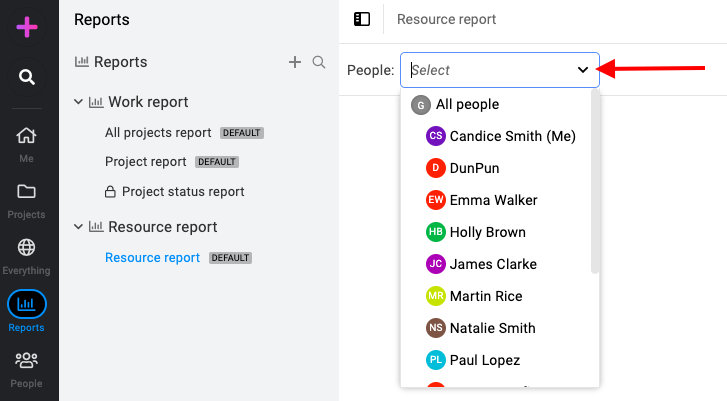Click the People: field label
This screenshot has height=401, width=727.
[x=370, y=70]
